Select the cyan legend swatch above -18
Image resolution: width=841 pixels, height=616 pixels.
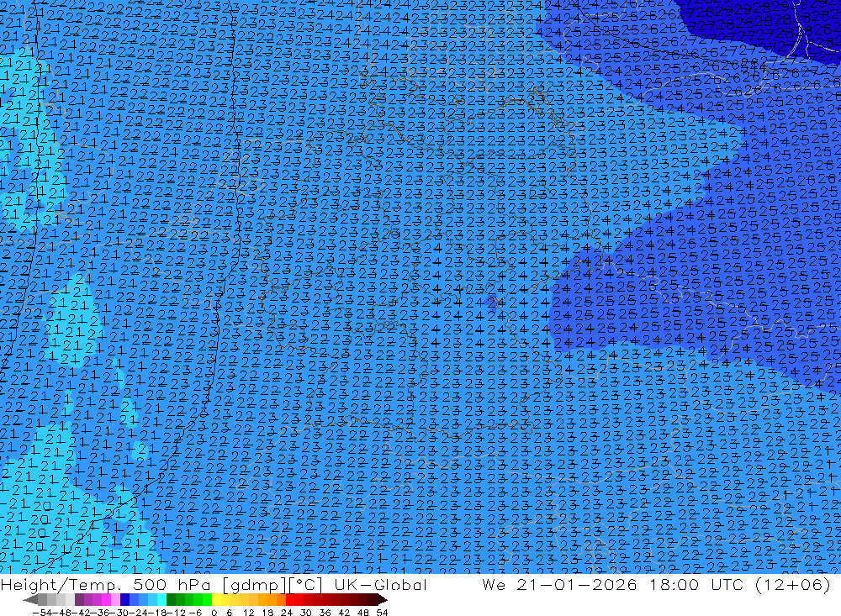[x=161, y=600]
